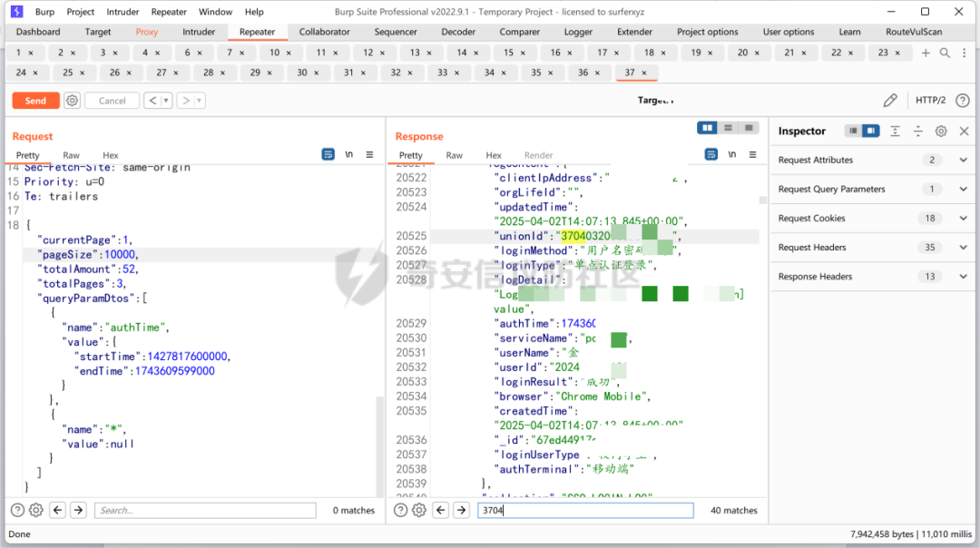Open Request search settings gear

[x=36, y=511]
